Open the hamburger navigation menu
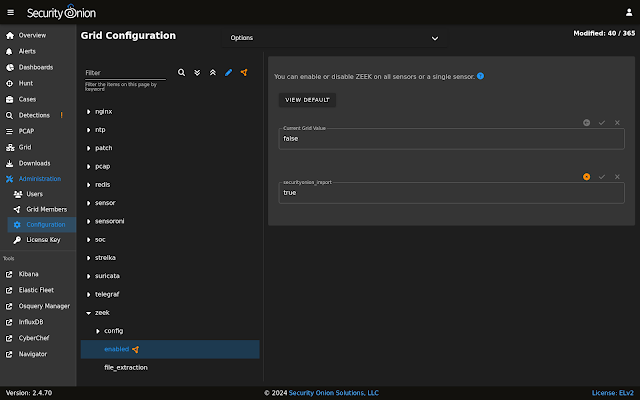This screenshot has width=640, height=400. click(11, 12)
